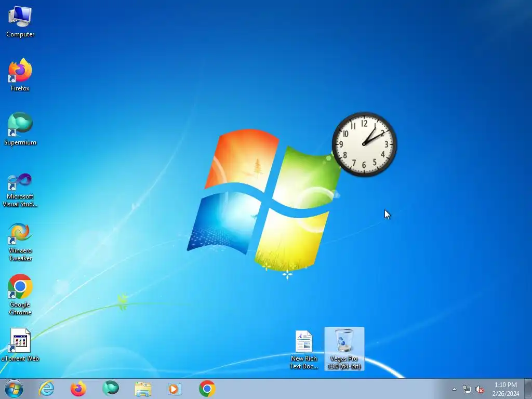Click the "Google Chrome" desktop label text

point(20,309)
